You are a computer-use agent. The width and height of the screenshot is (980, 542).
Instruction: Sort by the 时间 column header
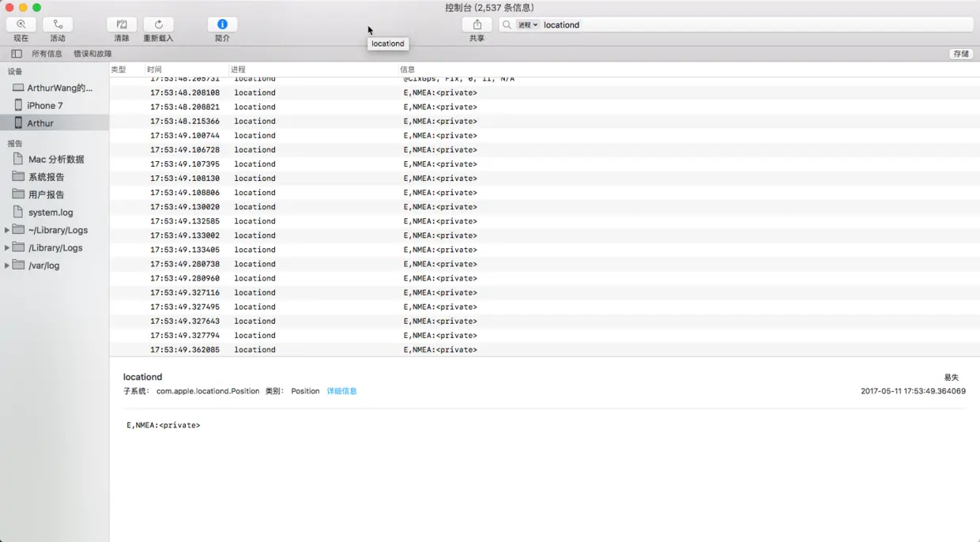[154, 70]
